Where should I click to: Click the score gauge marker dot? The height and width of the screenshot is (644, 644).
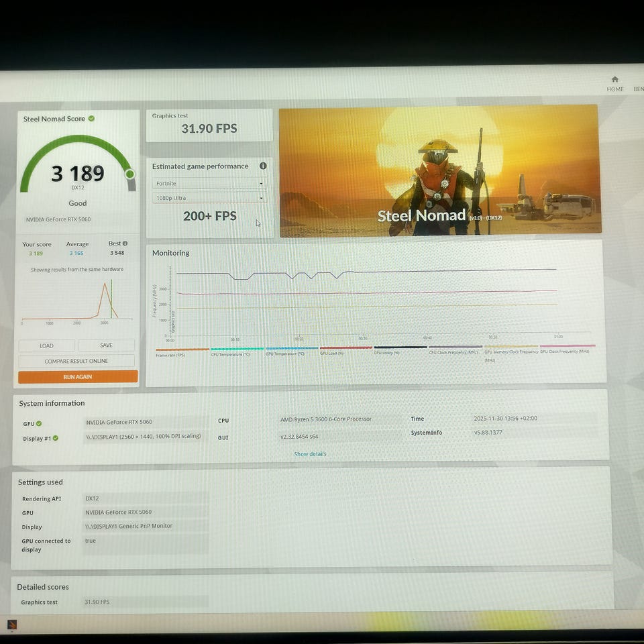(x=129, y=174)
